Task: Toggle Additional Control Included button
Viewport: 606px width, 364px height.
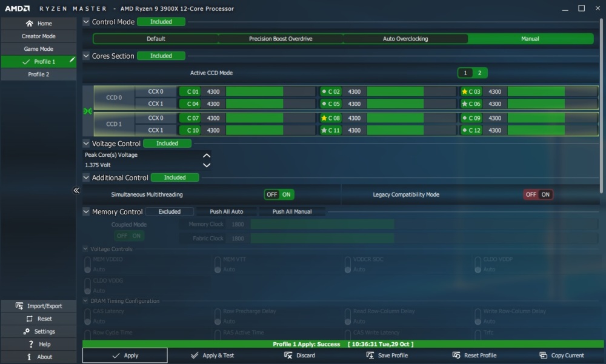Action: (x=175, y=177)
